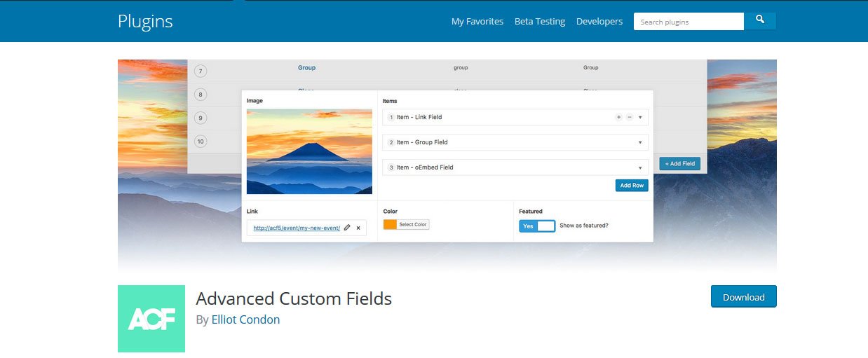Click the Image section label
Image resolution: width=868 pixels, height=358 pixels.
255,101
